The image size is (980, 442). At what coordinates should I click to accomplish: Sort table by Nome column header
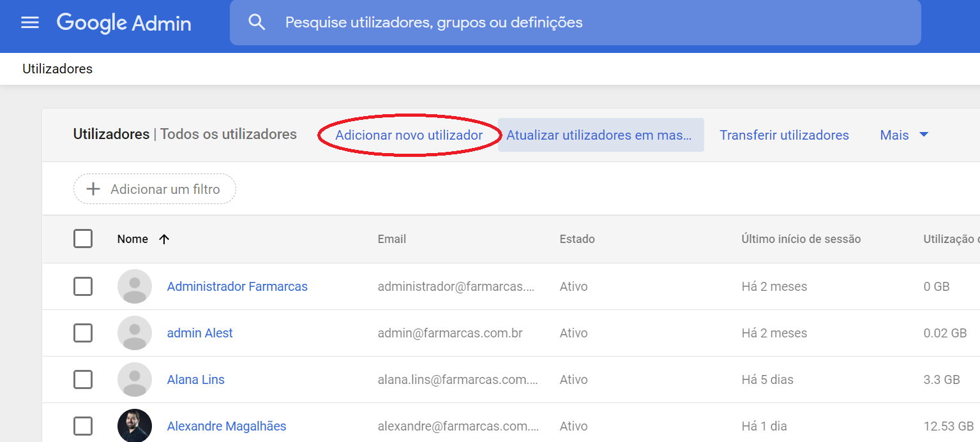pyautogui.click(x=133, y=239)
